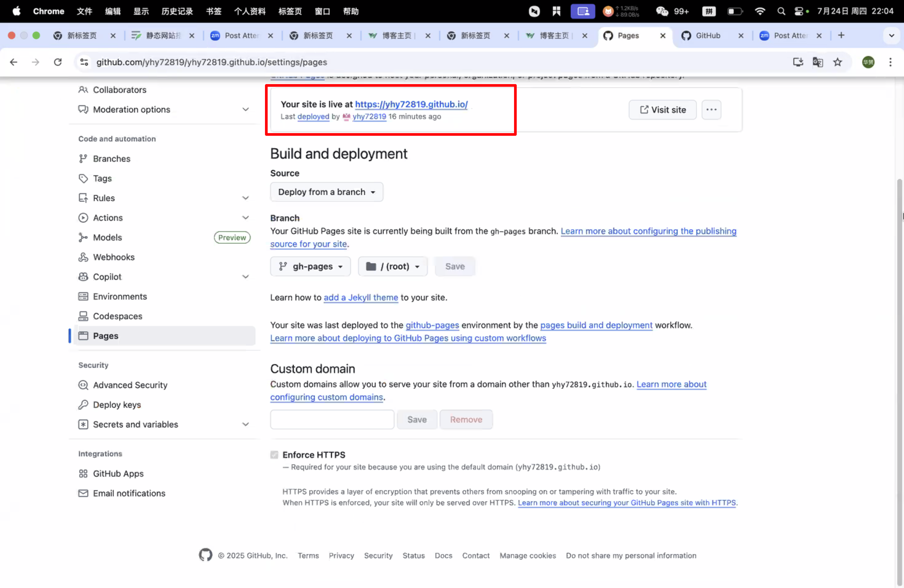
Task: Open the Chrome three-dot menu
Action: [890, 62]
